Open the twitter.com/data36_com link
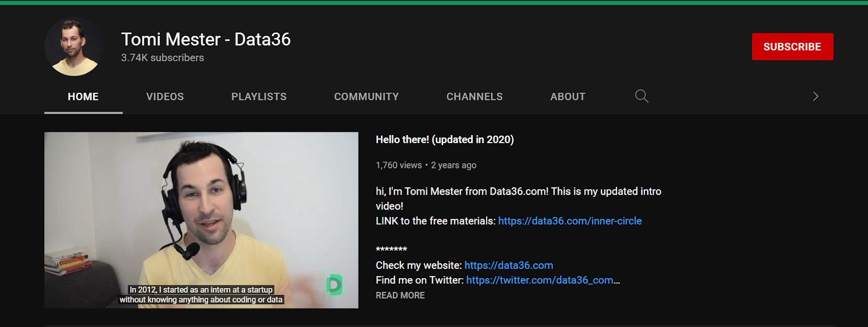 pos(539,280)
